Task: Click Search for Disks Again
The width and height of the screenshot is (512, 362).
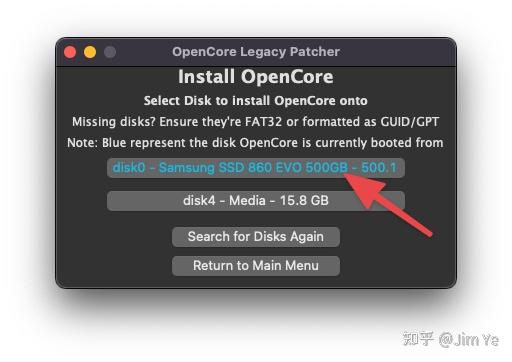Action: [256, 237]
